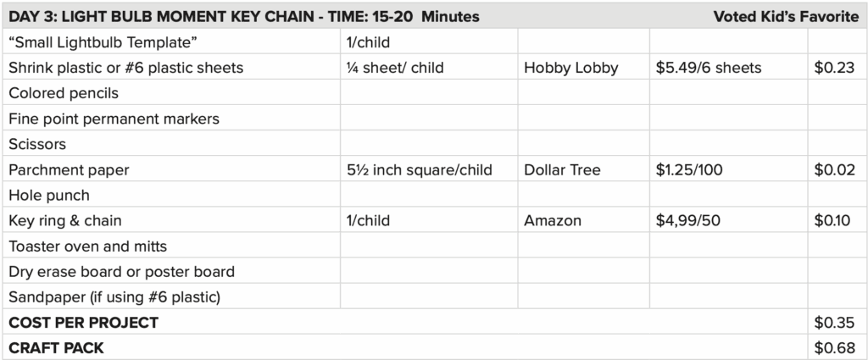Select the Colored pencils row label
Viewport: 868px width, 360px height.
(x=64, y=93)
